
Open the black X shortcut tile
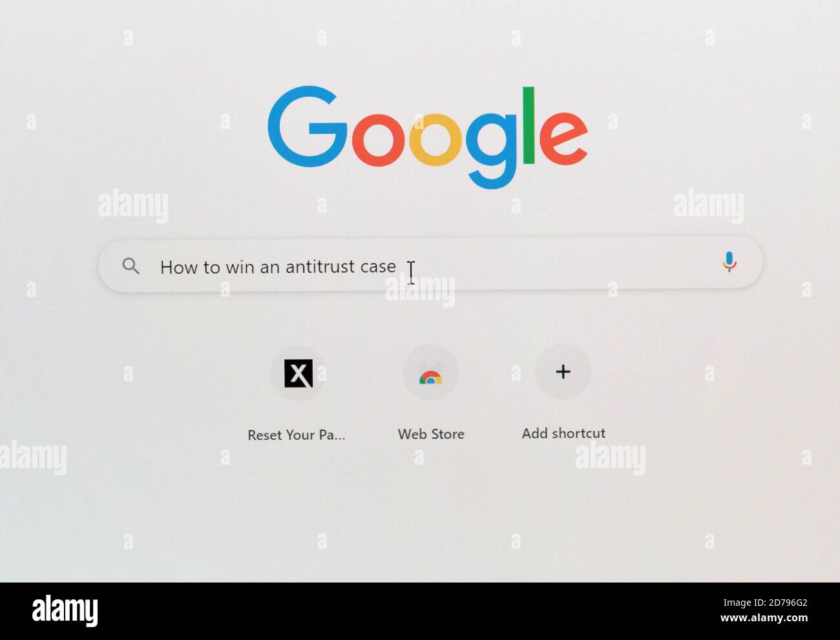click(299, 373)
